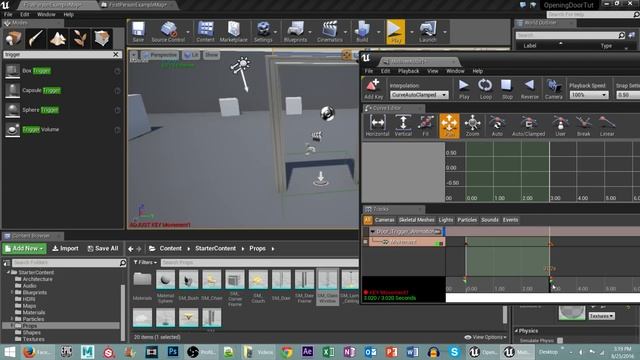The image size is (640, 360).
Task: Open Source Control in the toolbar
Action: [x=168, y=32]
